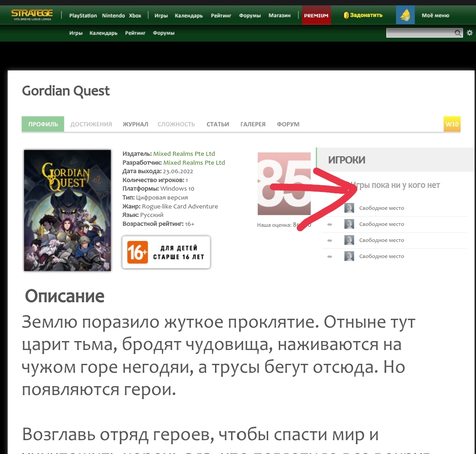
Task: Click the release date 23.06.2022
Action: tap(178, 171)
